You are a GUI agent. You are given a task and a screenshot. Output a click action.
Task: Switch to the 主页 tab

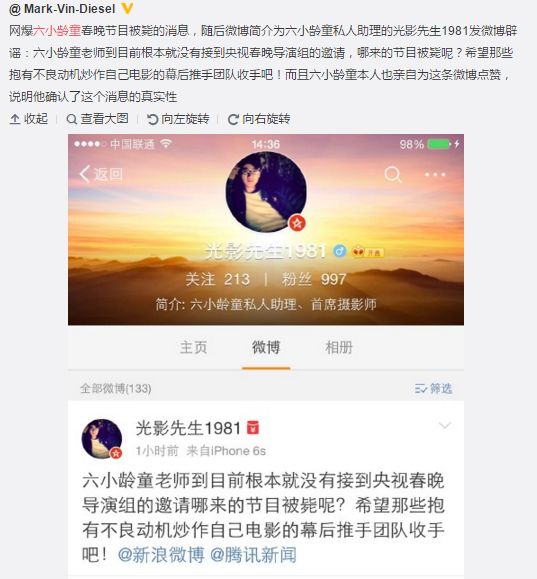pos(194,347)
